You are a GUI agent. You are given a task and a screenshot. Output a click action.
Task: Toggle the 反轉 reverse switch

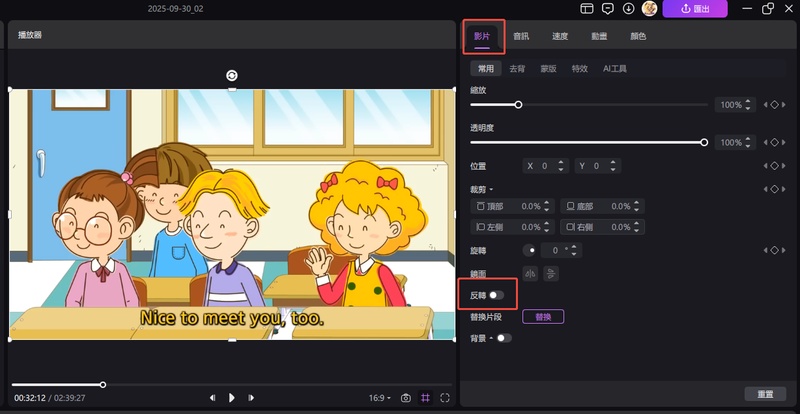(x=496, y=295)
